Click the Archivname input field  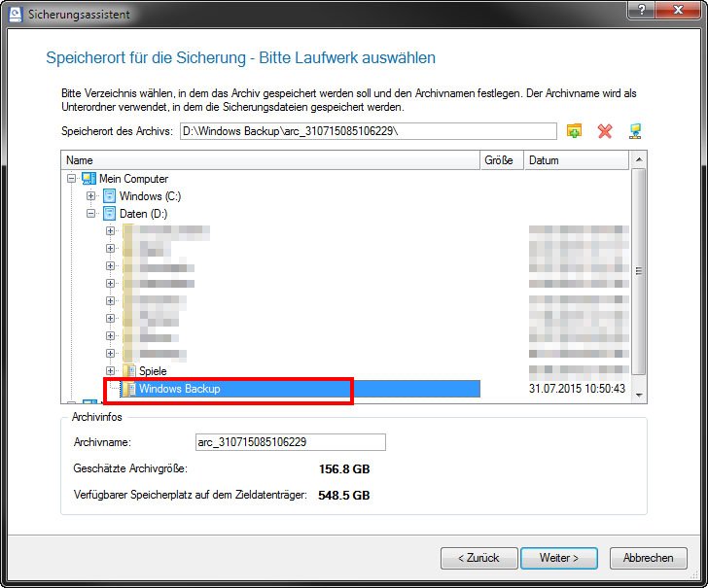291,442
